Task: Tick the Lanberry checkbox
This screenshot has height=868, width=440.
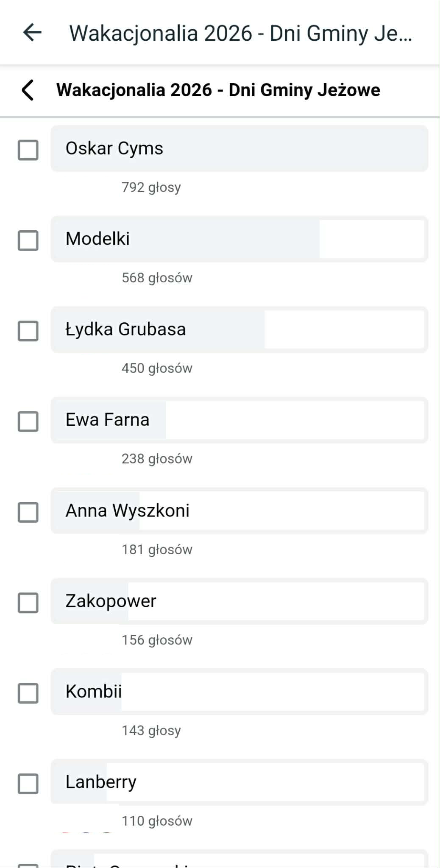Action: coord(28,783)
